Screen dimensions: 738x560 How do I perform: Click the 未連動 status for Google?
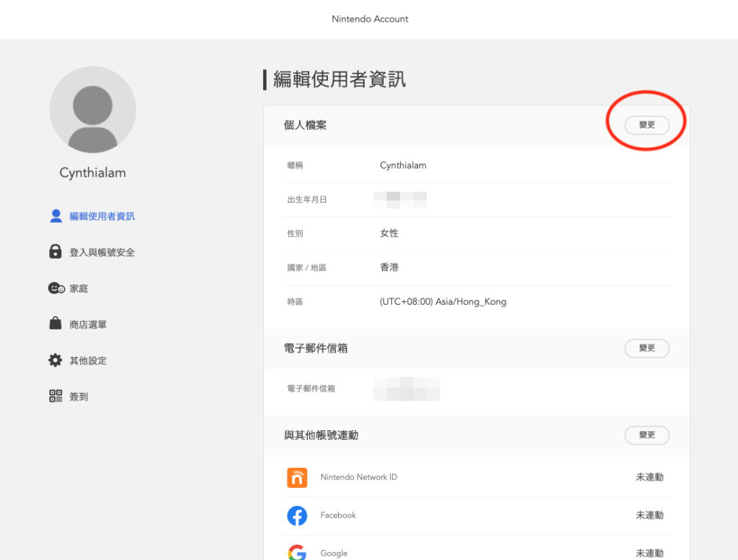tap(649, 553)
